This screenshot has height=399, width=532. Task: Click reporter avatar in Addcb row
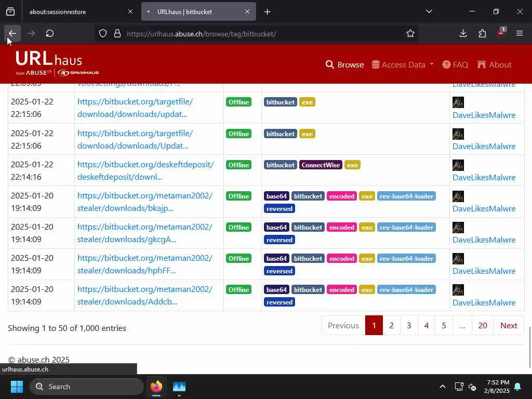point(458,290)
